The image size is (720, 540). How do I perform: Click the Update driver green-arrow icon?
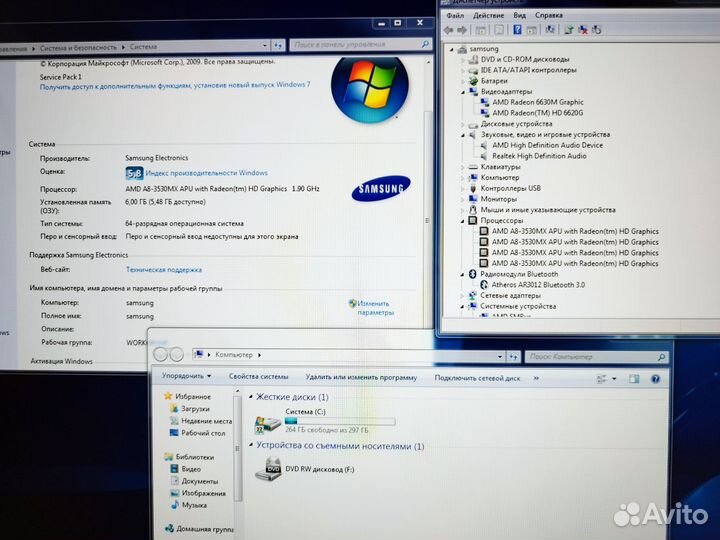click(x=568, y=30)
